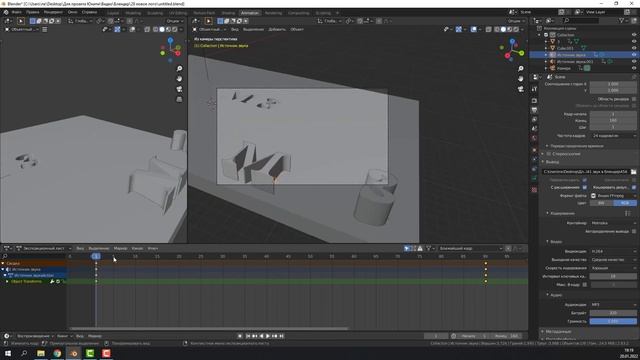Click Кадр начала value field
The height and width of the screenshot is (360, 640).
click(x=613, y=114)
